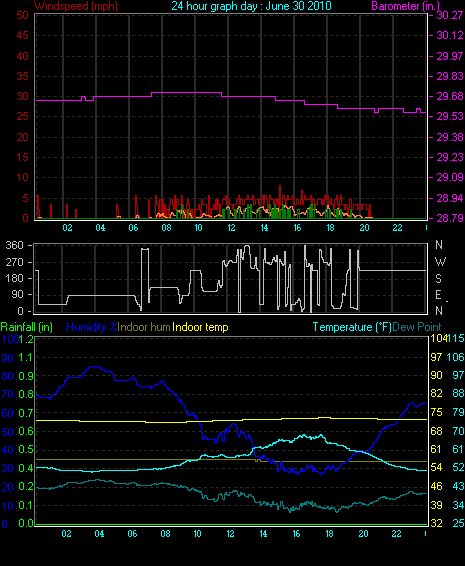465x566 pixels.
Task: Click barometer value "29.38"
Action: (450, 137)
